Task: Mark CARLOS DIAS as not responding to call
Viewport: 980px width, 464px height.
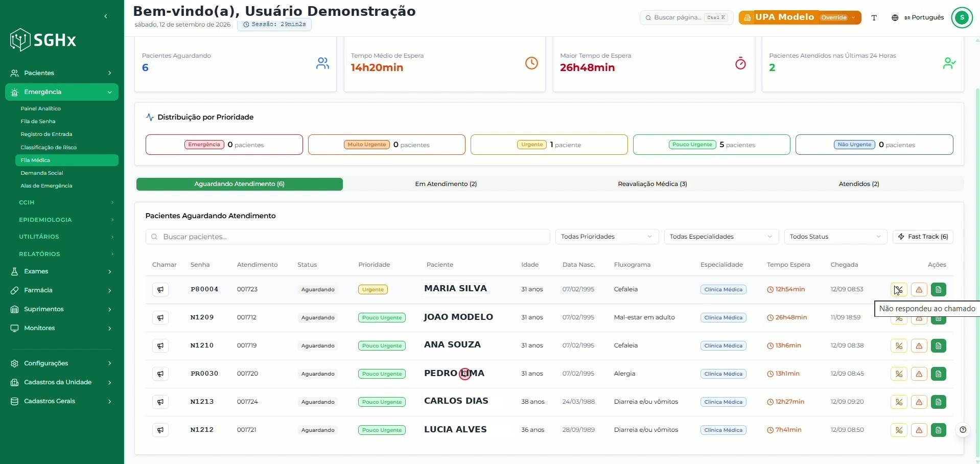Action: (899, 402)
